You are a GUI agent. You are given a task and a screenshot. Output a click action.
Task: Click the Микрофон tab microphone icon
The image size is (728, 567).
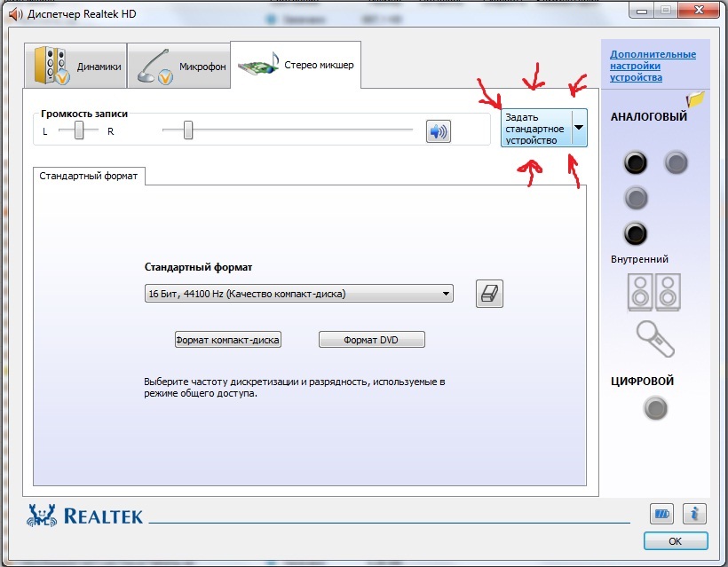tap(155, 67)
